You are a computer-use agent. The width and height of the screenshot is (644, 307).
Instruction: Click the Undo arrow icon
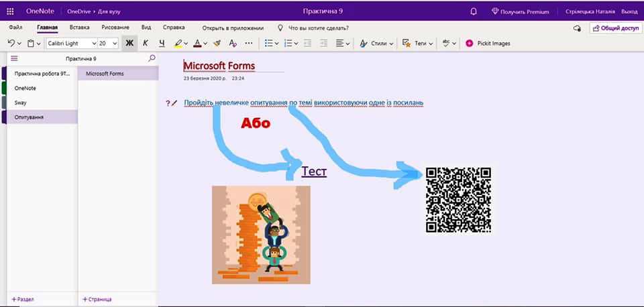pos(11,43)
